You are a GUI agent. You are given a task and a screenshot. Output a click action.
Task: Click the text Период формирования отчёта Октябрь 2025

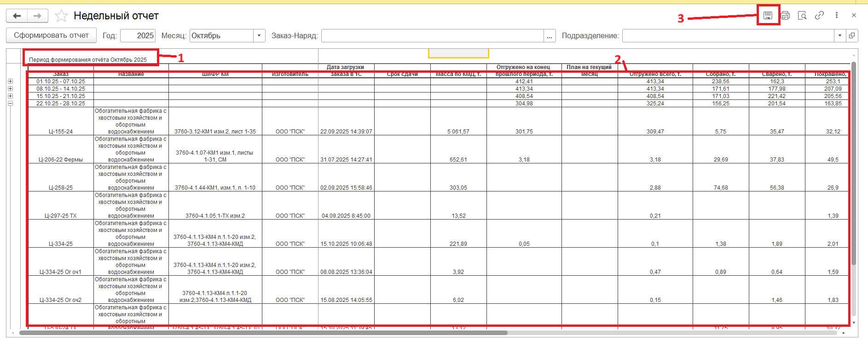tap(88, 60)
